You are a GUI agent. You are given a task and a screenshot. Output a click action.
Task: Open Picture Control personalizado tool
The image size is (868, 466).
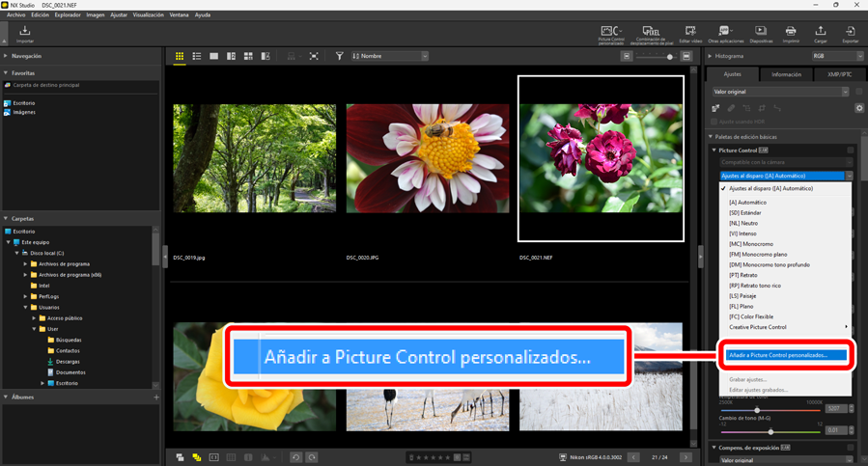pos(610,34)
